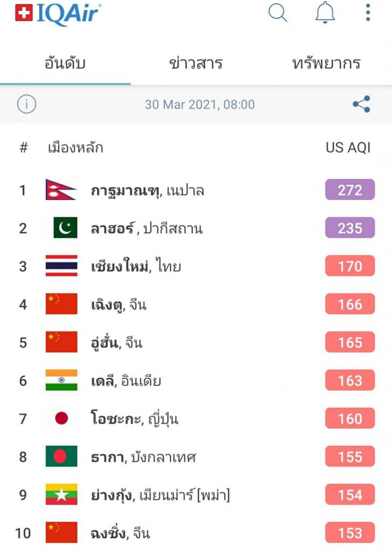The height and width of the screenshot is (552, 392).
Task: Open notifications via the bell icon
Action: (x=325, y=13)
